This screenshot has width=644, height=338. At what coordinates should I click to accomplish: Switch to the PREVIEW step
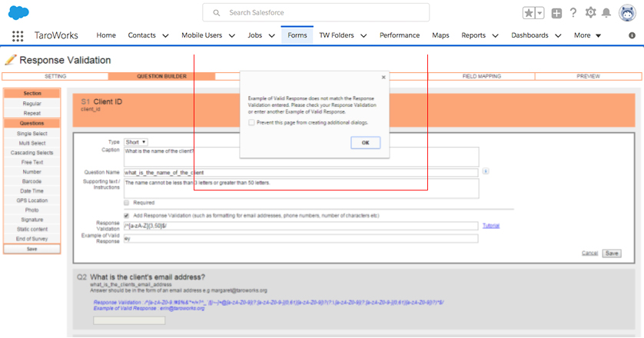coord(588,76)
